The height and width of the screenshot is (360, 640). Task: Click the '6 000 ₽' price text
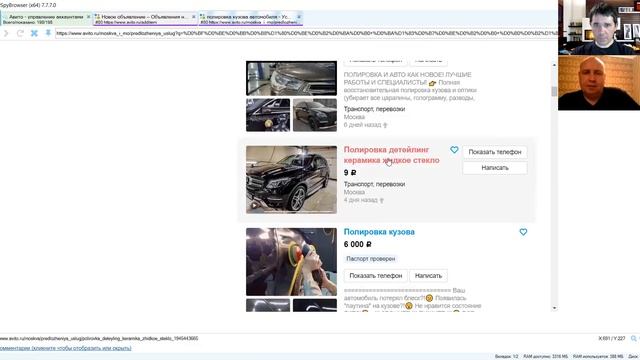click(358, 244)
